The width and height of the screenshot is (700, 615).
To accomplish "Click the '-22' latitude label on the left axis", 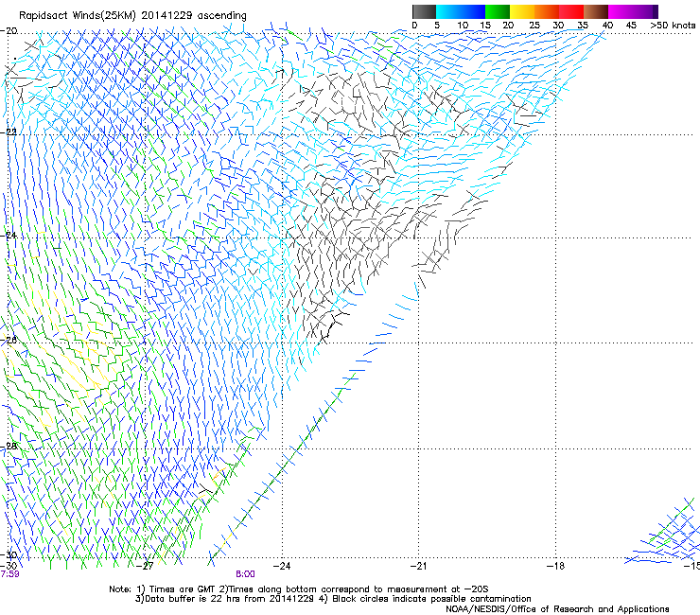I will (9, 132).
